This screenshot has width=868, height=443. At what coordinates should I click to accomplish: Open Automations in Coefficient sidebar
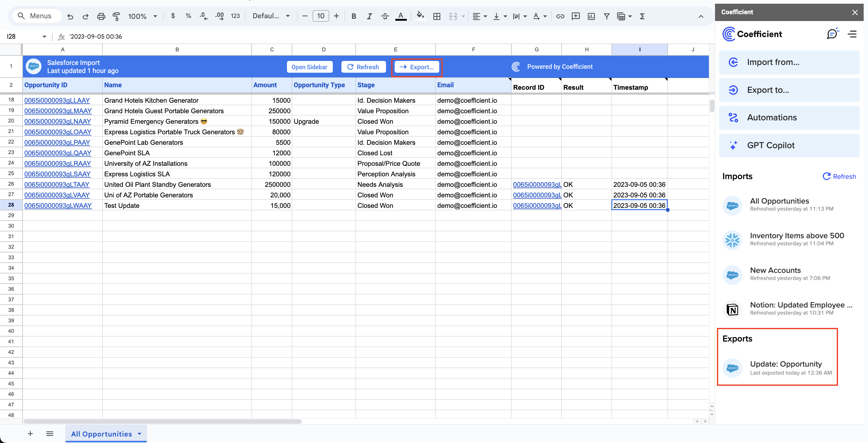[789, 118]
